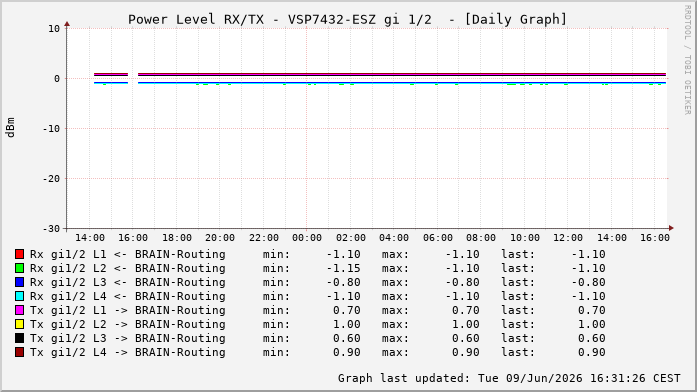The width and height of the screenshot is (697, 392).
Task: Click legend label 'Rx gi1/2 L1 <- BRAIN-Routing'
Action: point(128,254)
